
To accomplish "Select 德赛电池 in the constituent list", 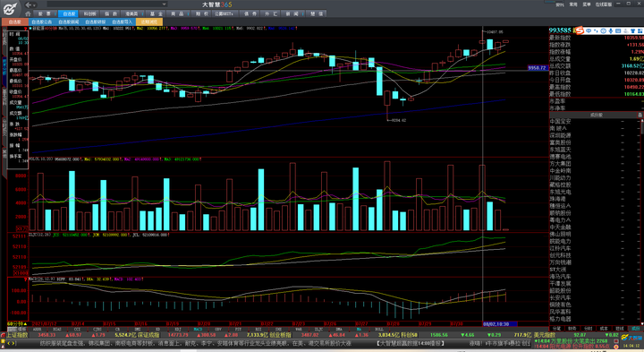I will coord(560,157).
